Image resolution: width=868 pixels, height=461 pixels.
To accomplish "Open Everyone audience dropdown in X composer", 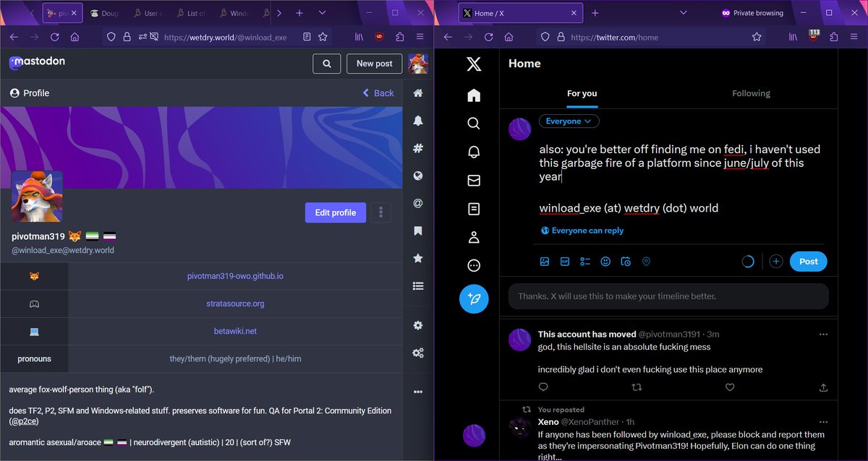I will [569, 121].
